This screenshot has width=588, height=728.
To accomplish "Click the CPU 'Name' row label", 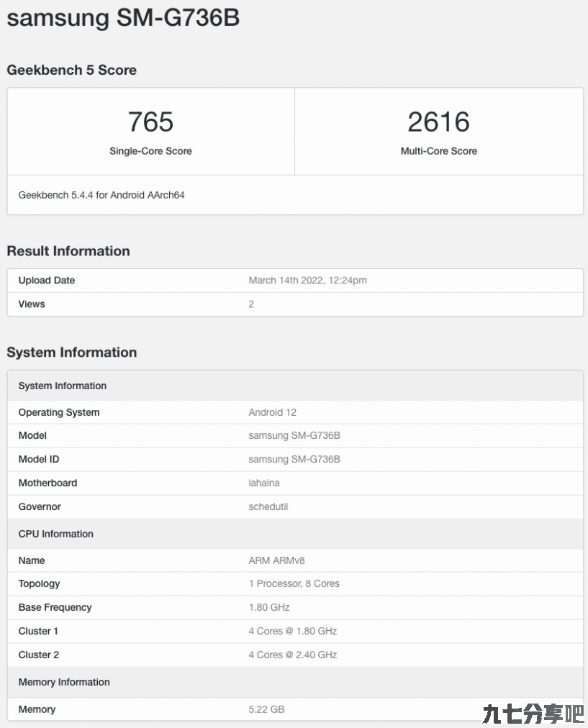I will click(x=32, y=560).
